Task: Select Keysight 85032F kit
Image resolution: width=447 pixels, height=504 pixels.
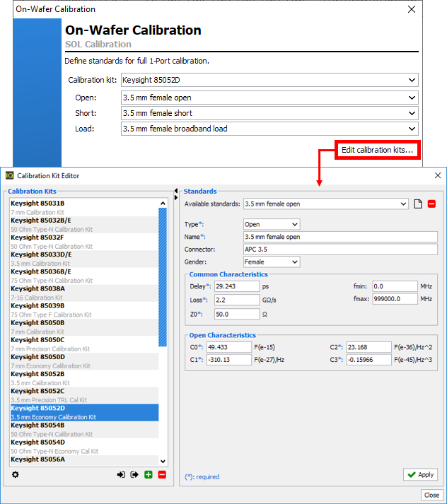Action: tap(84, 242)
